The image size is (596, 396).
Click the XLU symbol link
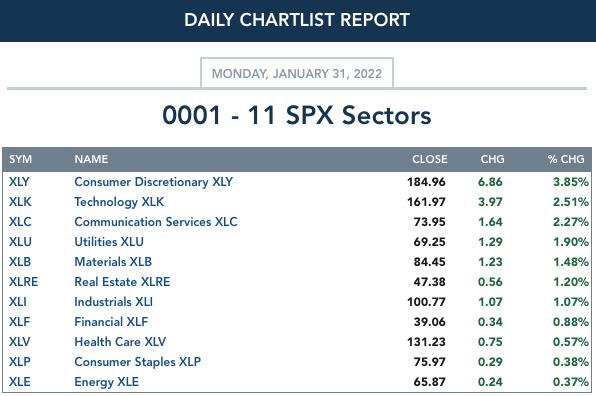click(x=20, y=242)
